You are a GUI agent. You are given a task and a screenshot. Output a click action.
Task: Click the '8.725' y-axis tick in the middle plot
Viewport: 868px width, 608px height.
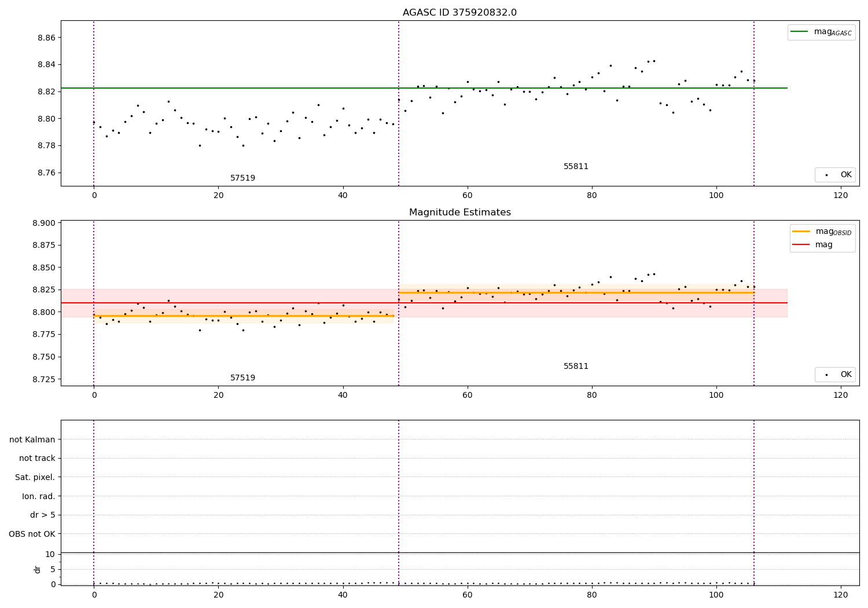coord(44,380)
